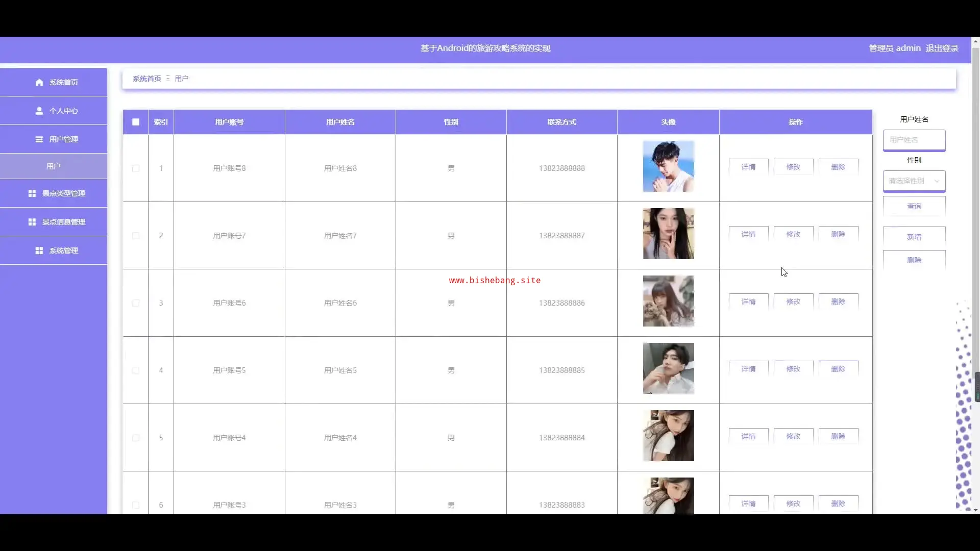Click the list icon beside 用户管理

pyautogui.click(x=39, y=139)
